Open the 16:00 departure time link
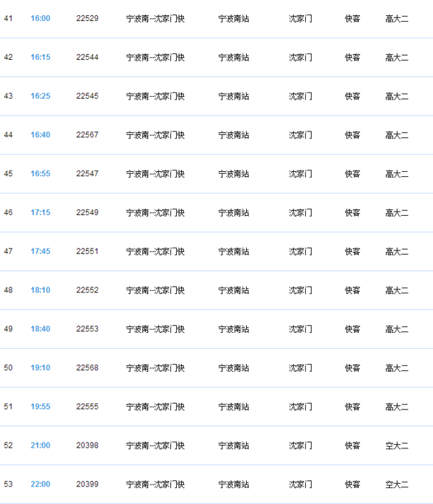The height and width of the screenshot is (504, 433). tap(40, 18)
